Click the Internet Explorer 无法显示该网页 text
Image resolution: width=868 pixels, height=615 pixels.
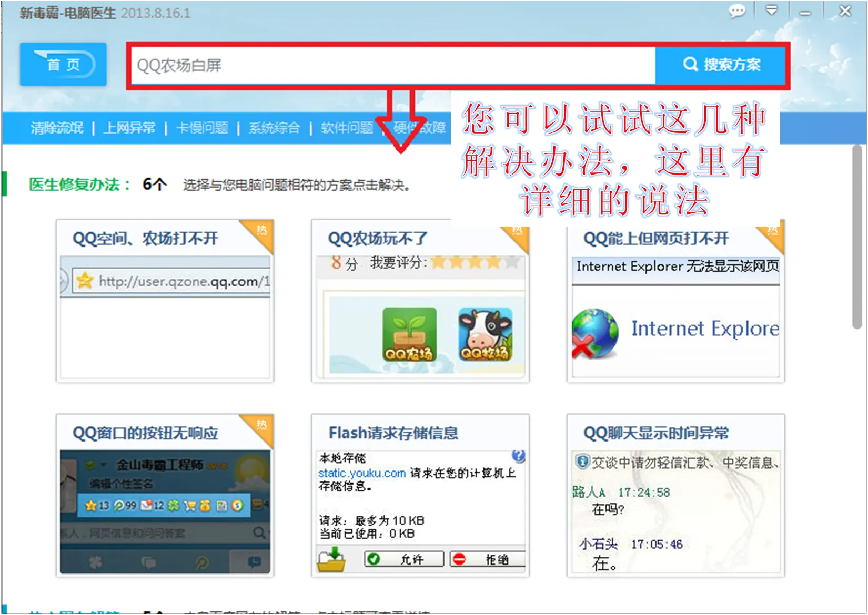coord(678,266)
